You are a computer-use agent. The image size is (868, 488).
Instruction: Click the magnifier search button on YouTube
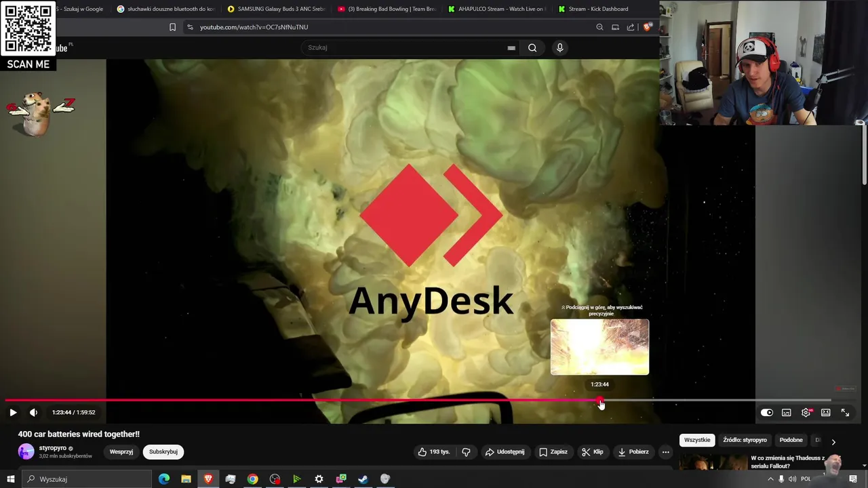tap(532, 47)
